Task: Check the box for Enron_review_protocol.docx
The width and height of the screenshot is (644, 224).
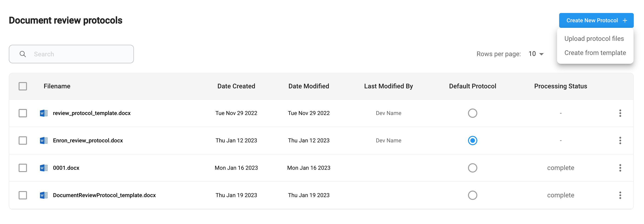Action: pyautogui.click(x=23, y=141)
